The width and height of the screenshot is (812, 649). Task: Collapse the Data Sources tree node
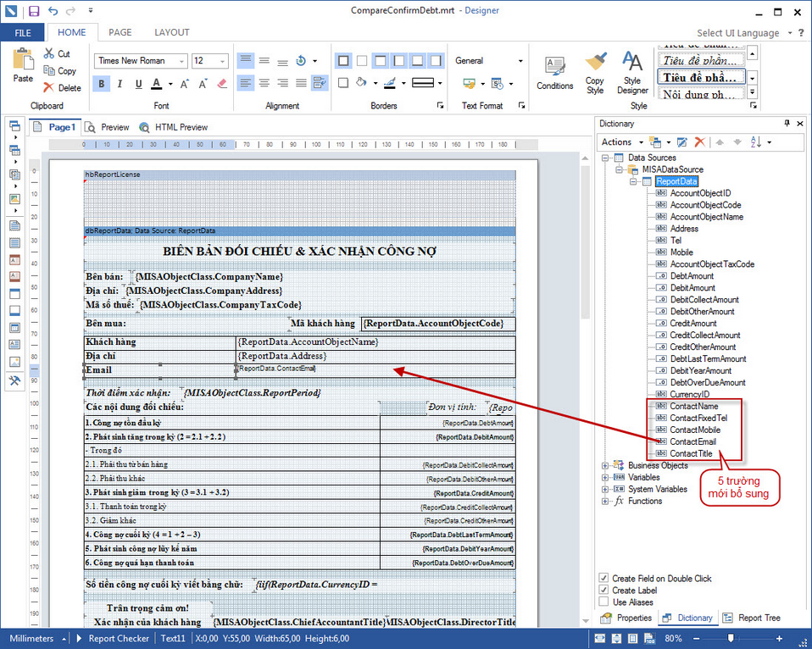tap(605, 158)
